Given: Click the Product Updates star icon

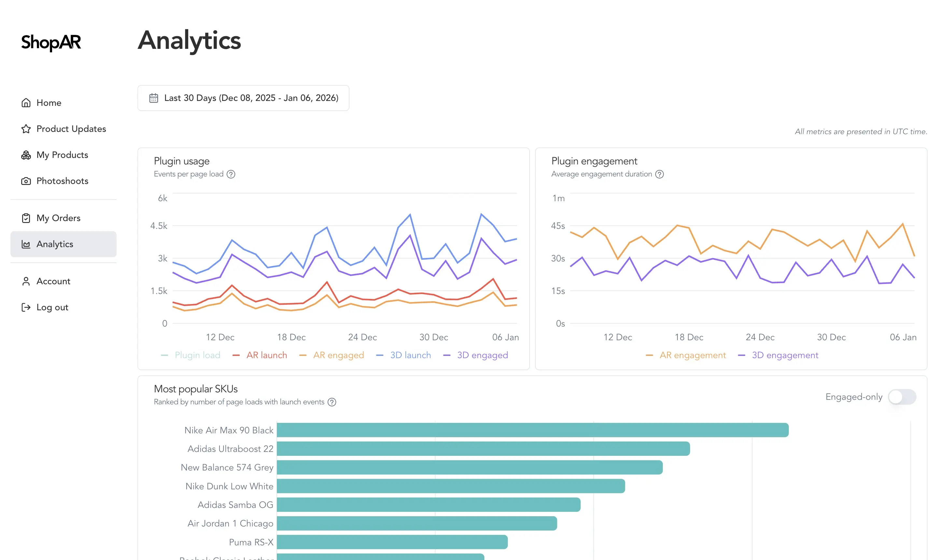Looking at the screenshot, I should coord(25,129).
